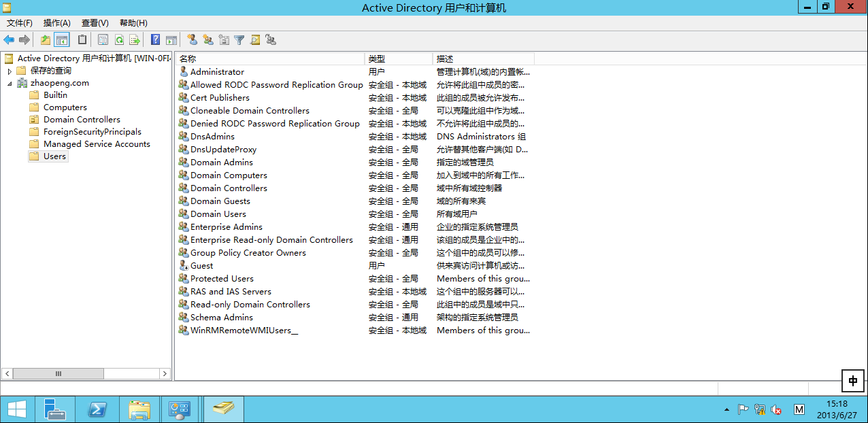Click the Administrator user icon
This screenshot has height=423, width=868.
(184, 71)
